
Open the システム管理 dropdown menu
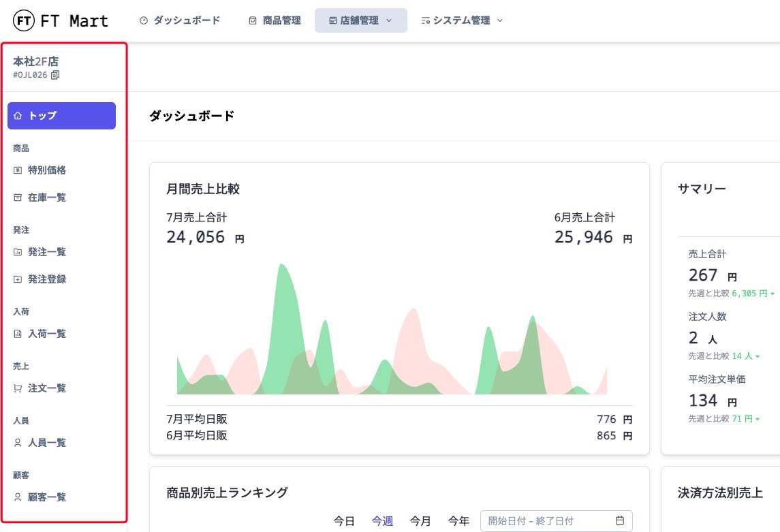461,20
